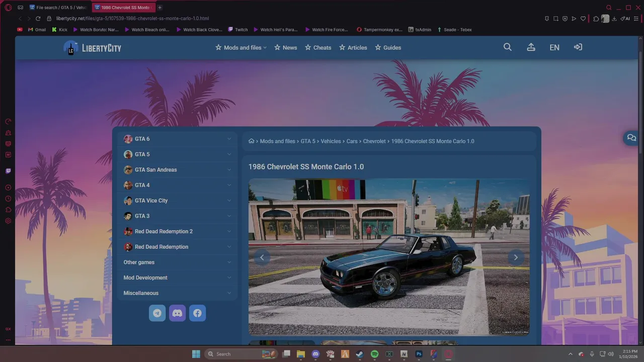This screenshot has width=644, height=362.
Task: Open the Gmail bookmark
Action: (x=37, y=30)
